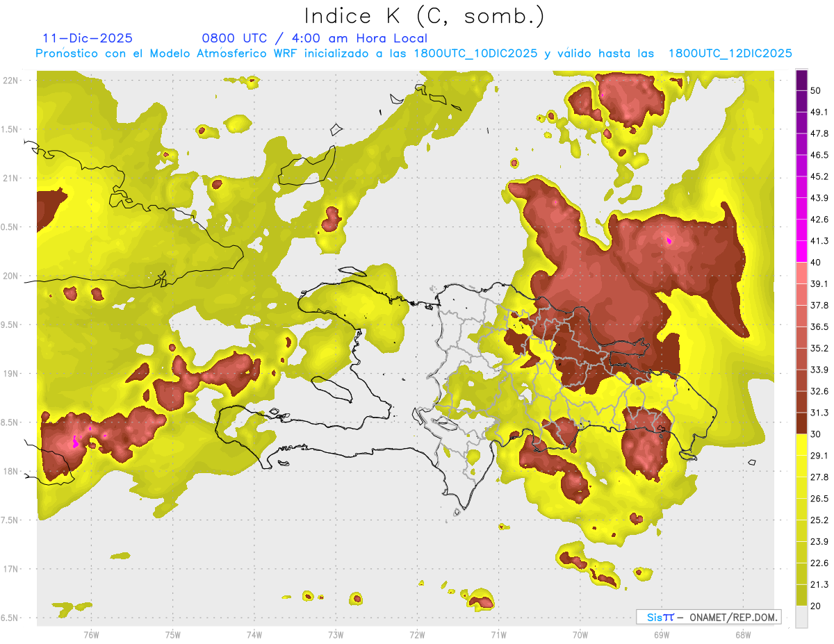Viewport: 834px width, 644px height.
Task: Click the '73W' longitude label
Action: point(336,634)
